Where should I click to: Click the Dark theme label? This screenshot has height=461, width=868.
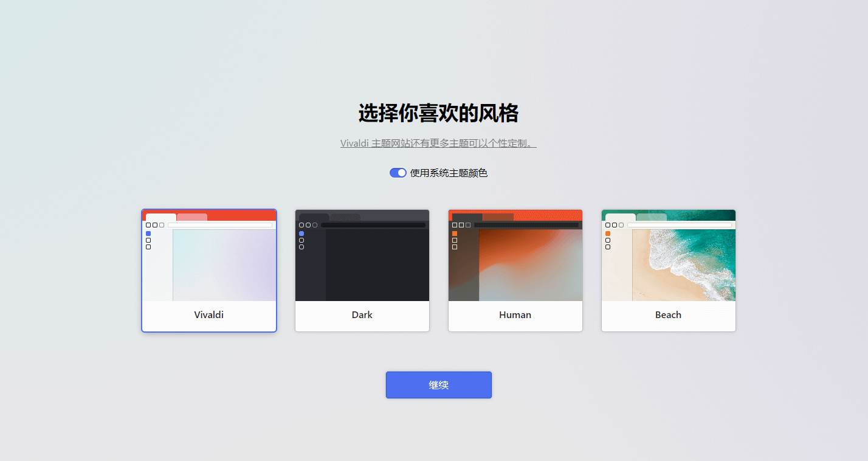coord(362,315)
